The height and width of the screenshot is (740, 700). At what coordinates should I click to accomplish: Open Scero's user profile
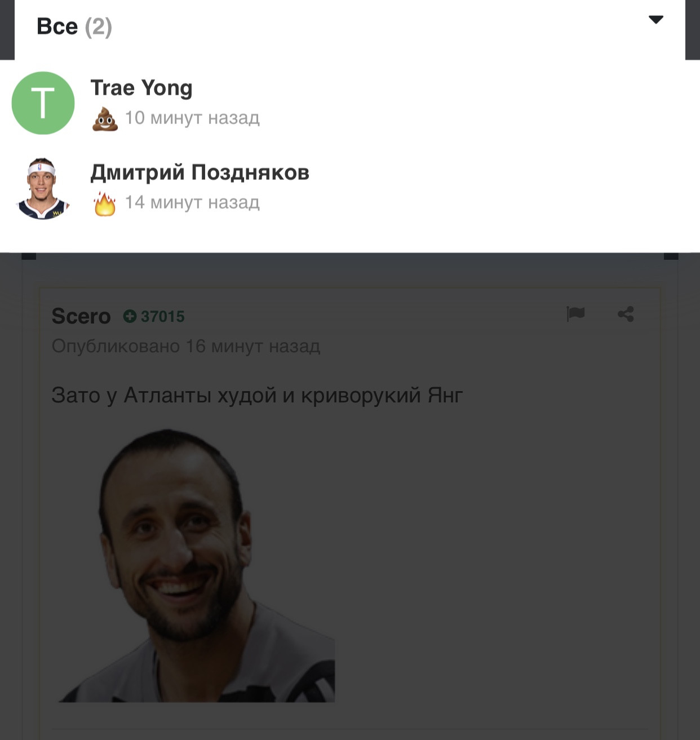click(81, 316)
